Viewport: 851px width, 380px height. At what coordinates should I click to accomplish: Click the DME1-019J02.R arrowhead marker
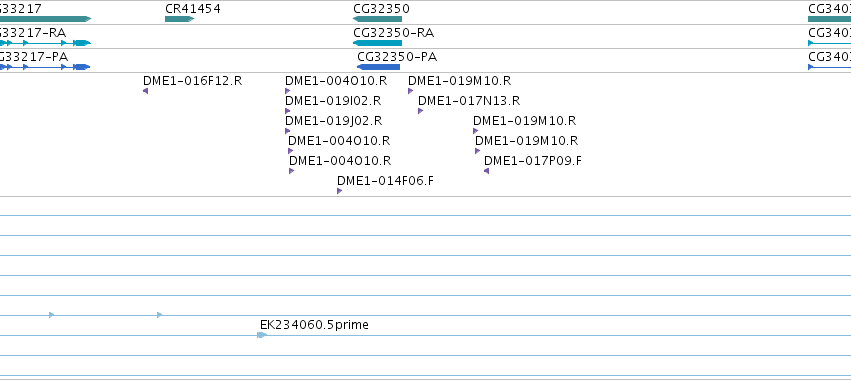point(288,131)
